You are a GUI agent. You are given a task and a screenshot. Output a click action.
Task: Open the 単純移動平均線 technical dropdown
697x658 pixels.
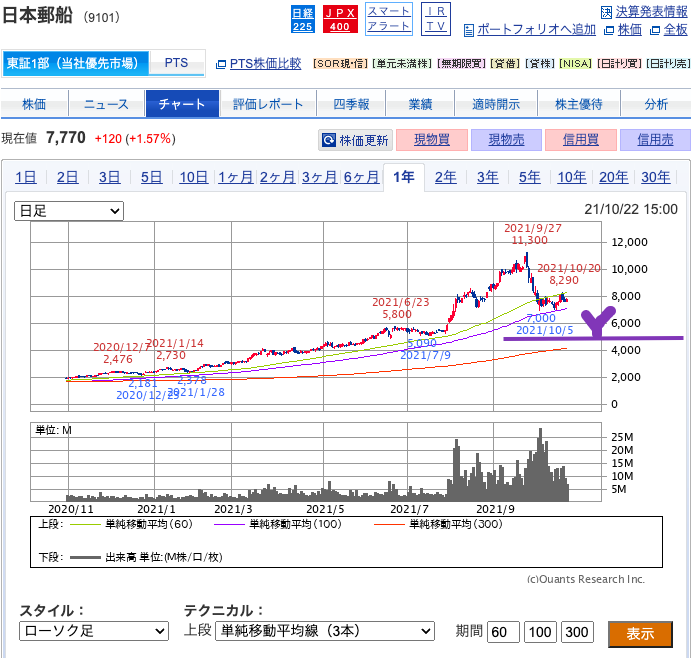point(325,631)
